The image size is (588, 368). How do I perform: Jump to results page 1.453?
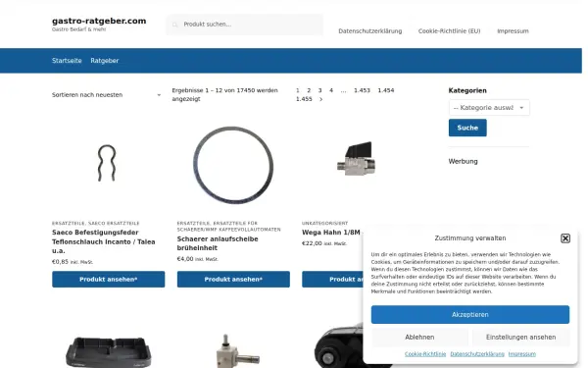click(x=362, y=90)
